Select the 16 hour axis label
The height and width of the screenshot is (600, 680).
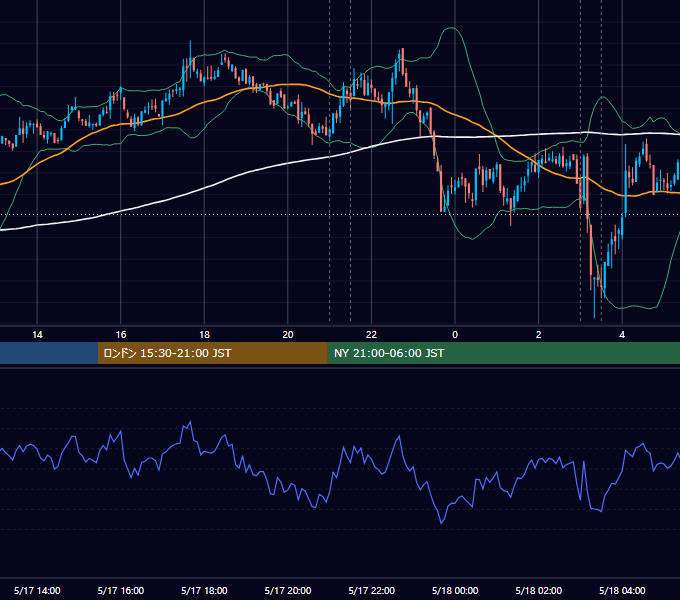121,335
